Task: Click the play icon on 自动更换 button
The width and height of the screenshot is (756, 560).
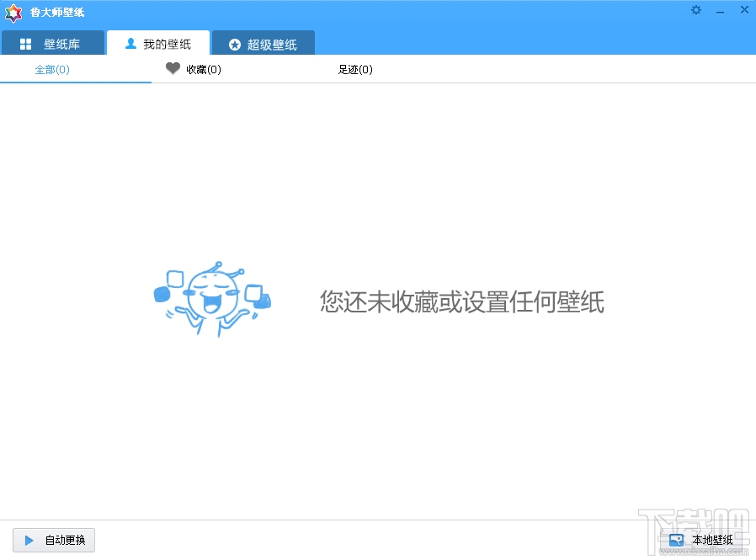Action: tap(28, 540)
